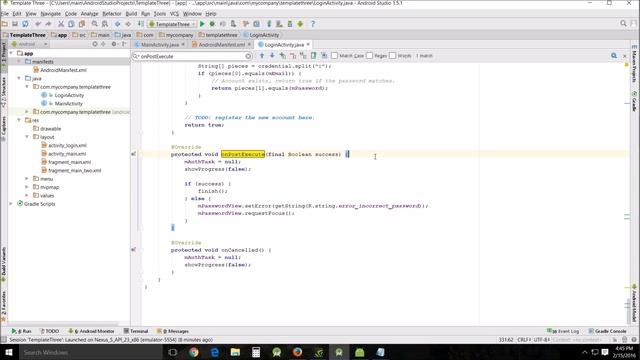Click the Synchronize toolbar icon
This screenshot has width=640, height=360.
(25, 24)
